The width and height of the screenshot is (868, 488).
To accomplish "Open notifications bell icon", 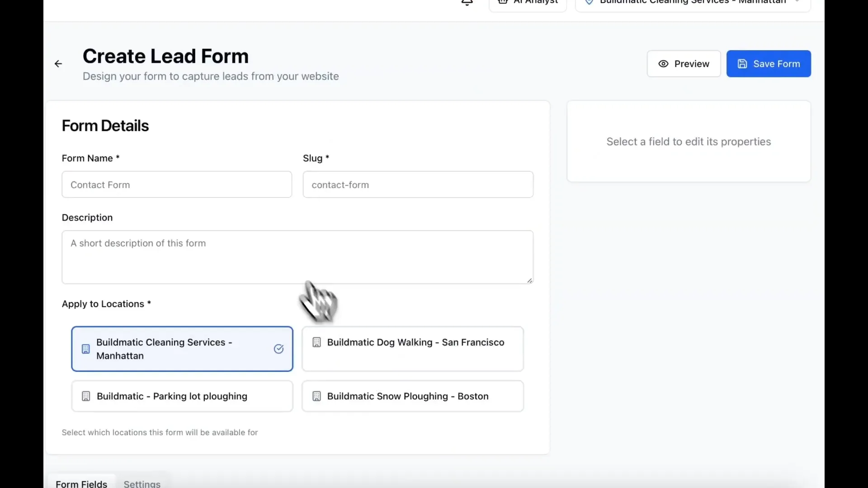I will [x=467, y=3].
